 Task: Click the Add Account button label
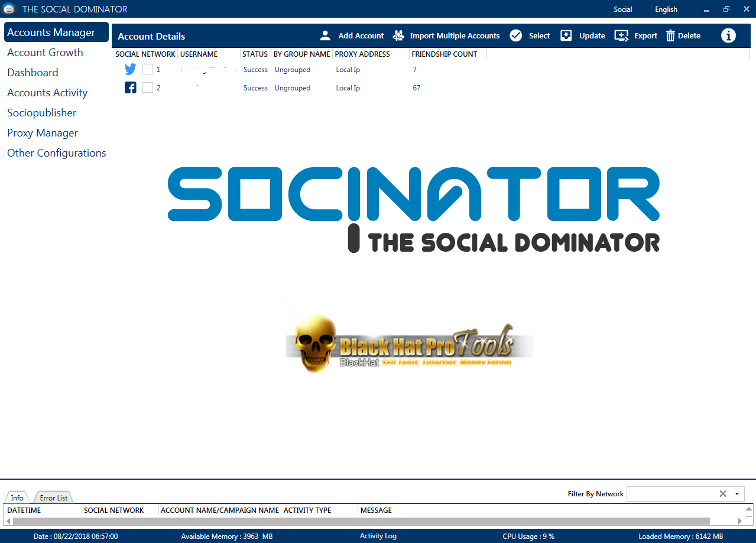tap(361, 35)
